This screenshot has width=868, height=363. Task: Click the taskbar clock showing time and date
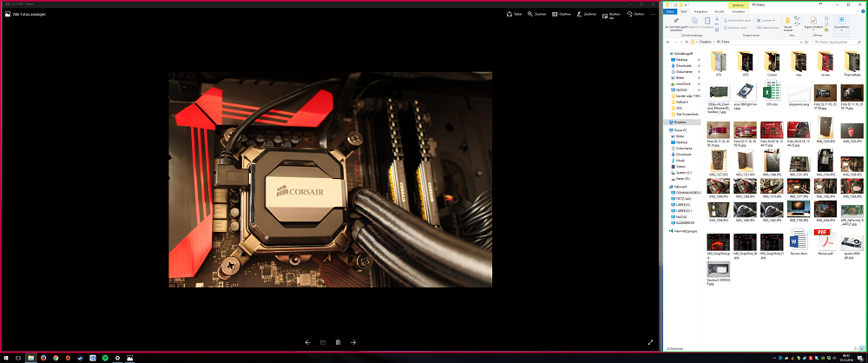coord(847,358)
